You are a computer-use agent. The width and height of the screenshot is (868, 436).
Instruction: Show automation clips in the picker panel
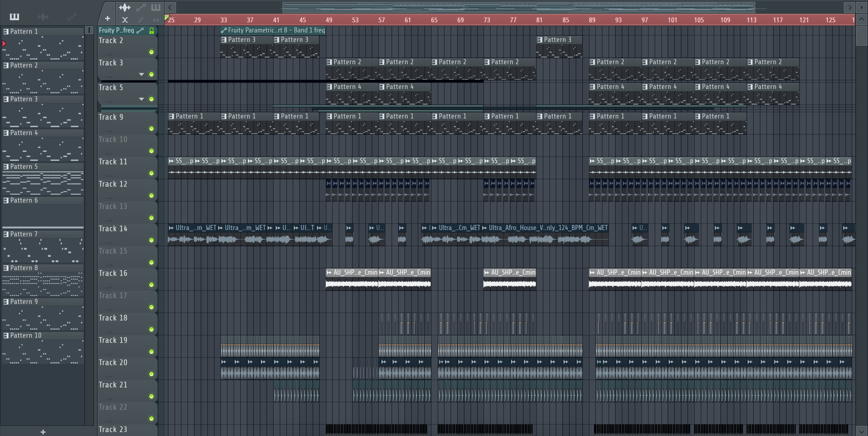coord(72,17)
